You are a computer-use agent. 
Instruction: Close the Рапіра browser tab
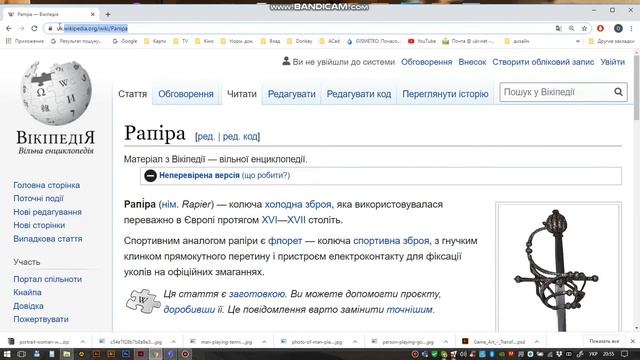(93, 14)
